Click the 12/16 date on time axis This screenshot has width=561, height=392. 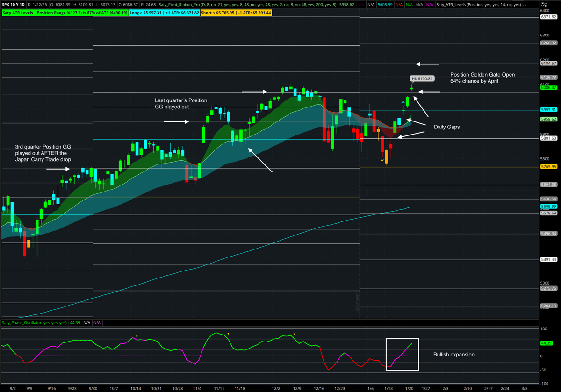[319, 388]
